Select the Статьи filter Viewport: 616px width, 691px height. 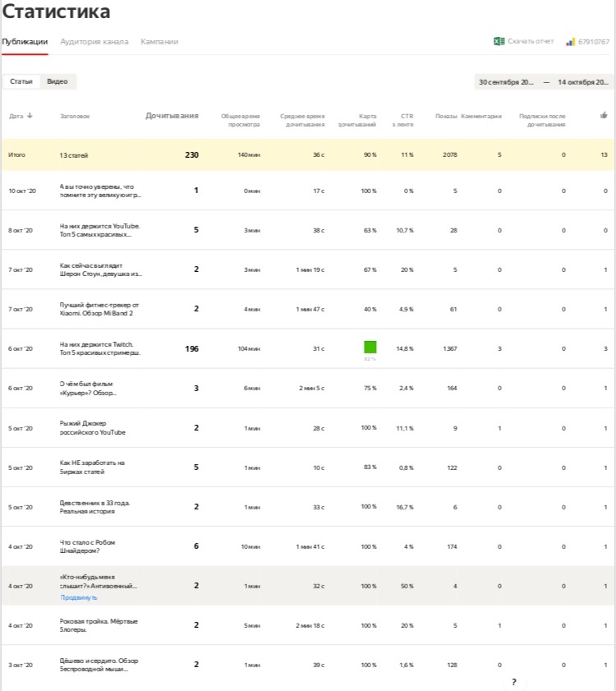point(21,81)
